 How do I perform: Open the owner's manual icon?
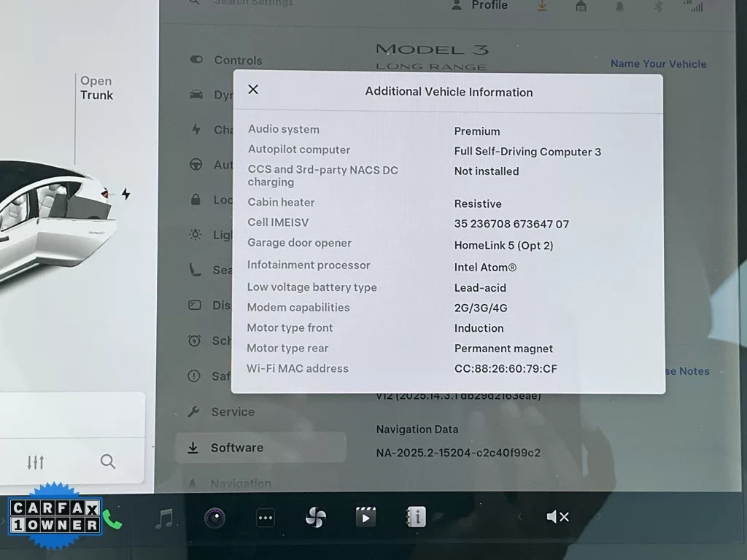tap(416, 518)
